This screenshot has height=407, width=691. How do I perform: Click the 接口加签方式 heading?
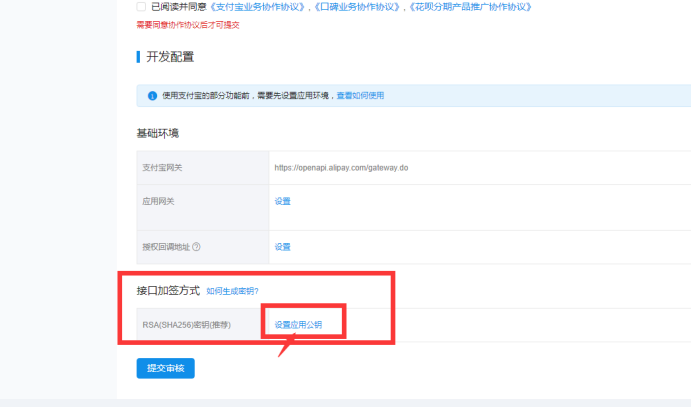click(168, 291)
